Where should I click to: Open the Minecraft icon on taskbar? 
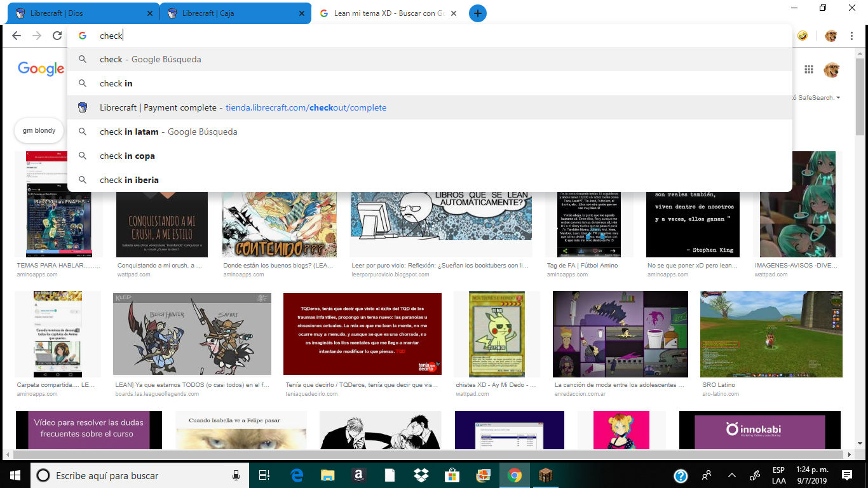pos(545,475)
